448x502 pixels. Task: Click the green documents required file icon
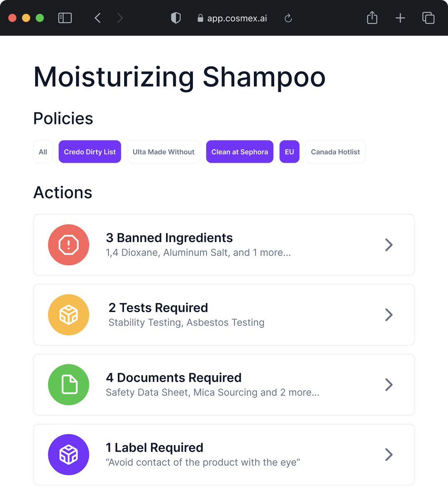(68, 385)
